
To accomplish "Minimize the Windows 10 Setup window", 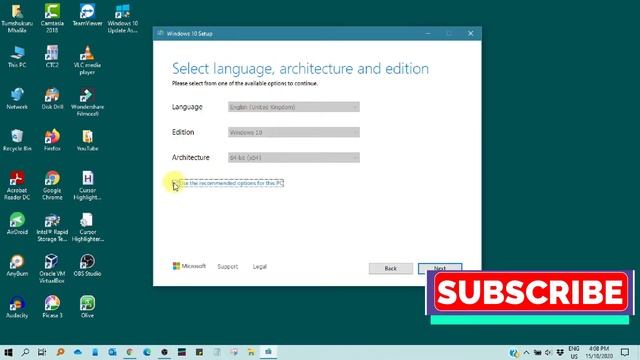I will tap(428, 33).
